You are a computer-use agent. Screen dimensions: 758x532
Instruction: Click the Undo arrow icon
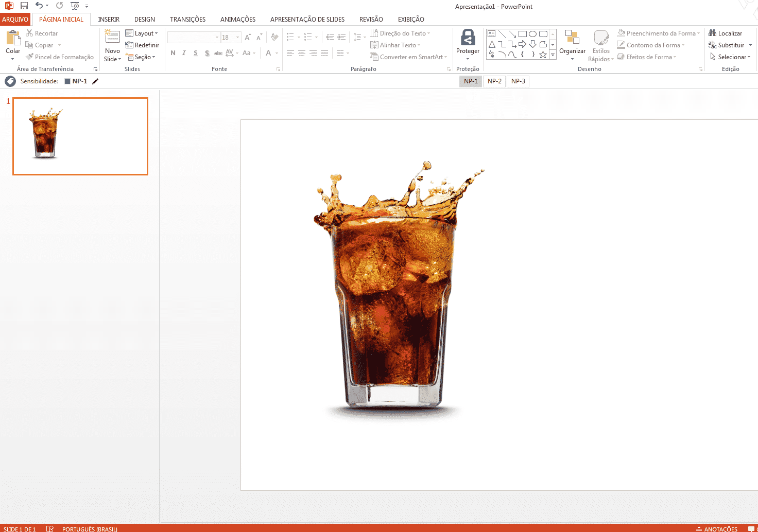[x=39, y=6]
